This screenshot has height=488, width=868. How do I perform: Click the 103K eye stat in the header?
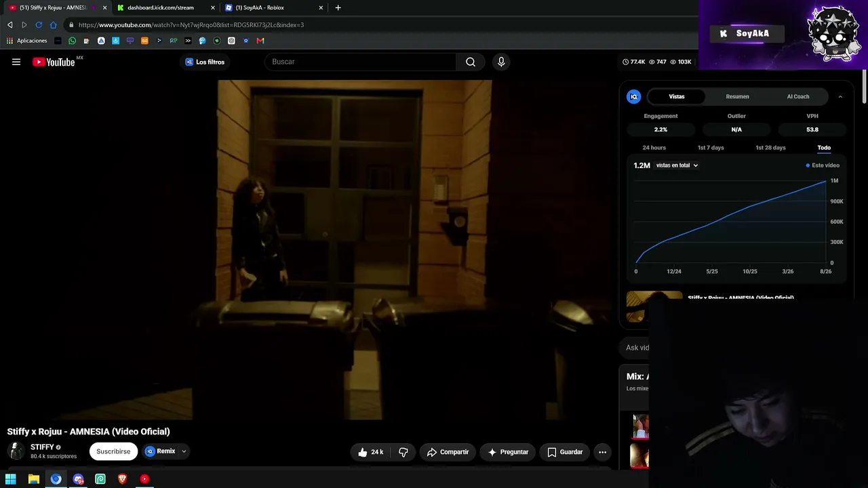coord(681,62)
